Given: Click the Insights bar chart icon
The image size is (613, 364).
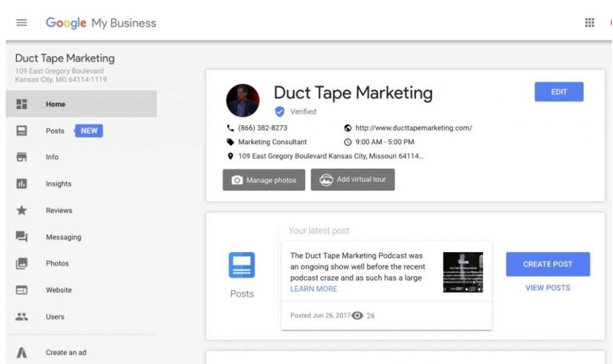Looking at the screenshot, I should tap(22, 183).
